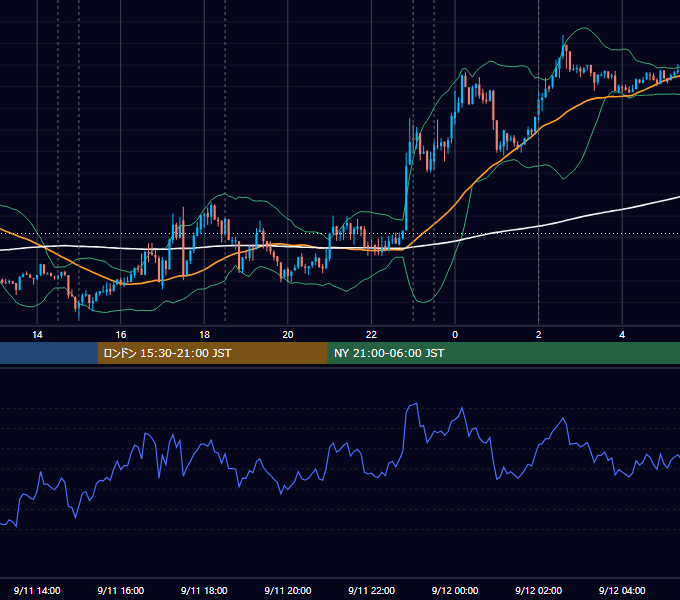Click the 9/11 18:00 date label
The image size is (680, 600).
[x=204, y=590]
